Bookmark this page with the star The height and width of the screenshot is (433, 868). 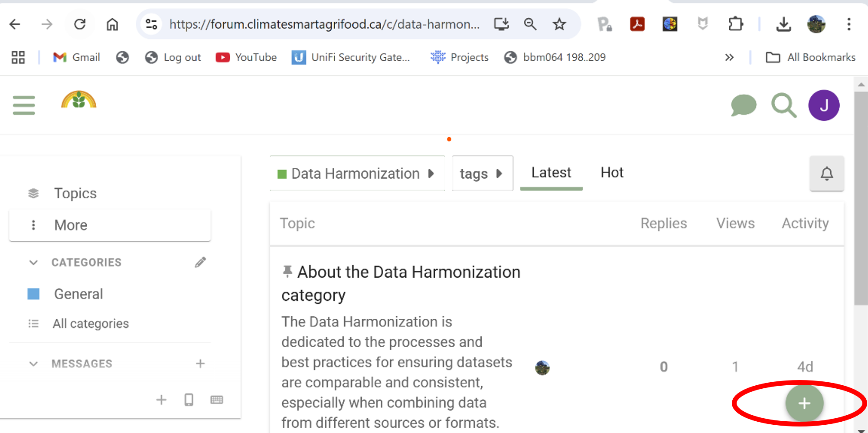[559, 24]
